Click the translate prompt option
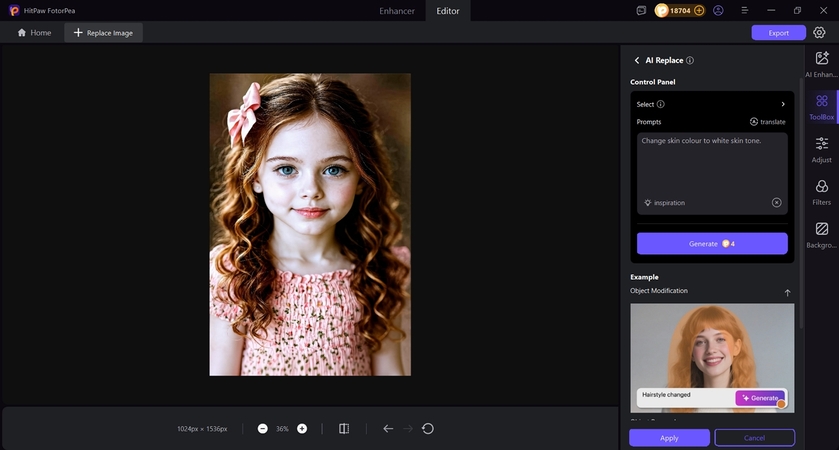This screenshot has height=450, width=839. point(767,122)
